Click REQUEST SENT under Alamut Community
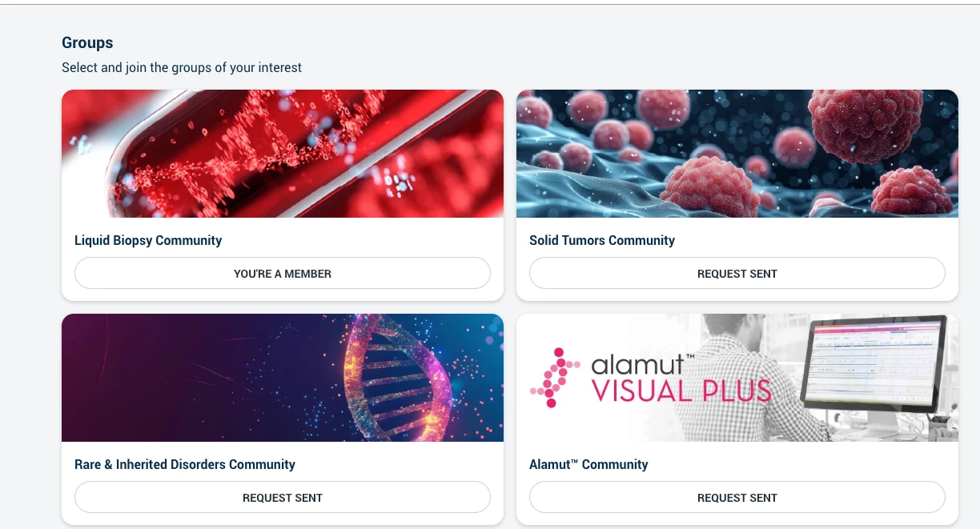This screenshot has width=980, height=529. pos(737,497)
